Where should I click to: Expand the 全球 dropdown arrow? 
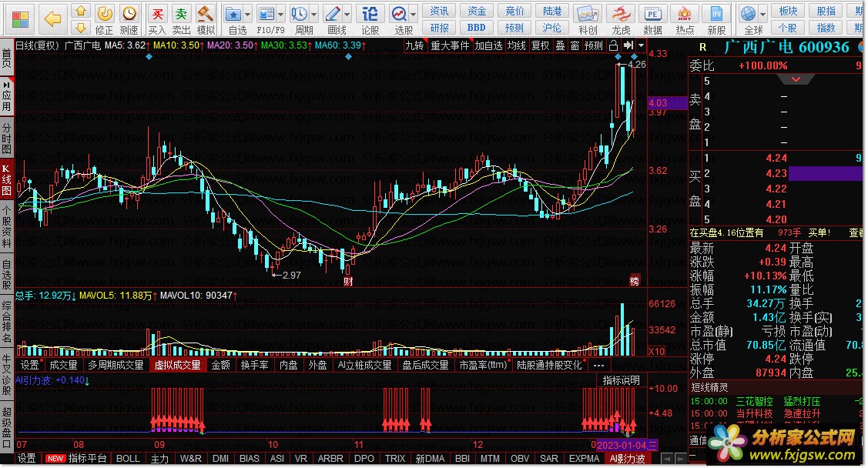762,15
